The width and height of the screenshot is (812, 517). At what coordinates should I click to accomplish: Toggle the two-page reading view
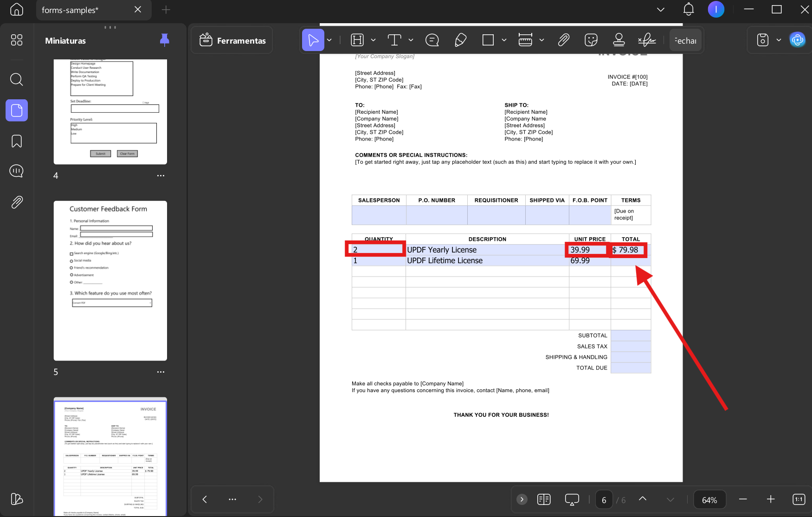[544, 499]
